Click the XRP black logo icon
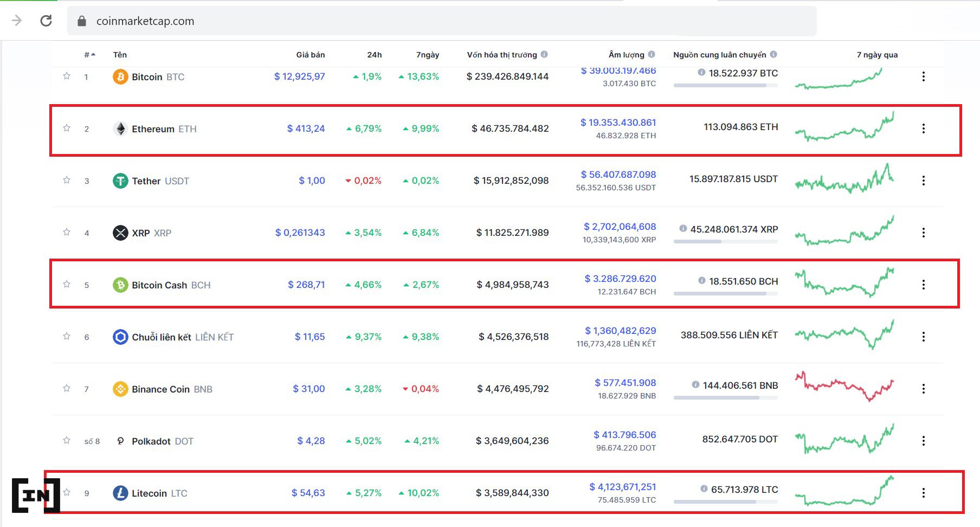The image size is (980, 527). 120,233
